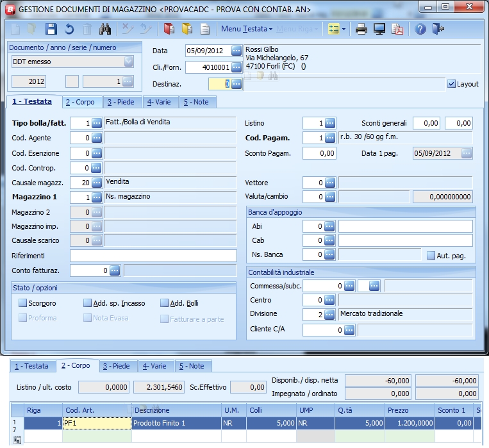This screenshot has height=448, width=489.
Task: Expand the DDT emesso document type dropdown
Action: tap(128, 62)
